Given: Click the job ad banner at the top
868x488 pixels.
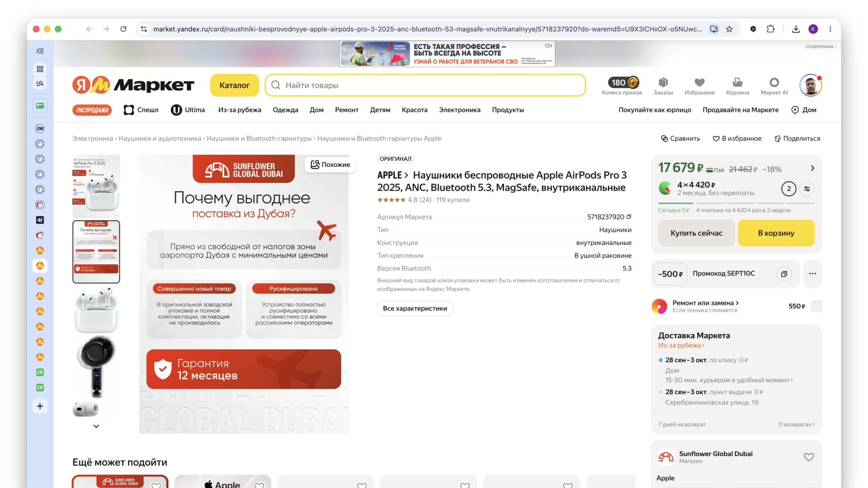Looking at the screenshot, I should 447,54.
